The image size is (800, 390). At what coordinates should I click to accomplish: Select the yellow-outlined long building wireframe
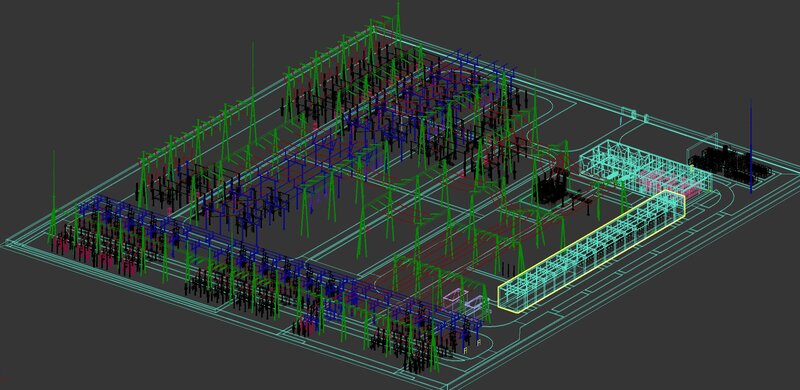click(592, 250)
